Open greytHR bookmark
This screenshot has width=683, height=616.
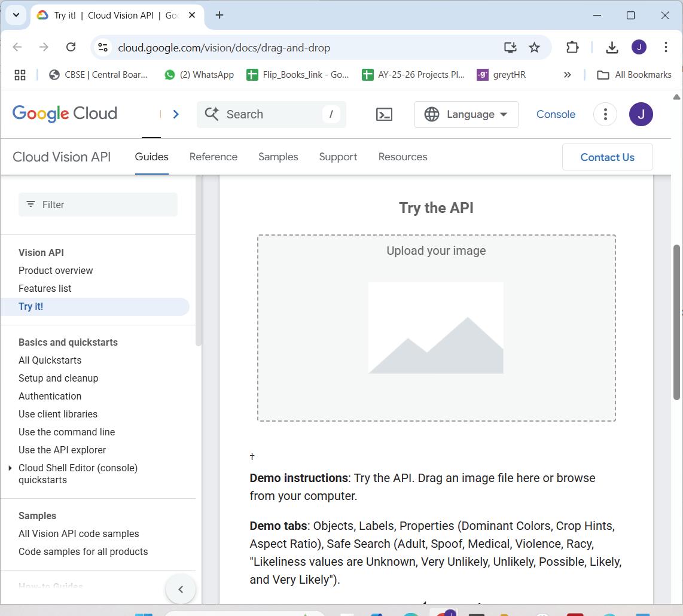(x=501, y=75)
